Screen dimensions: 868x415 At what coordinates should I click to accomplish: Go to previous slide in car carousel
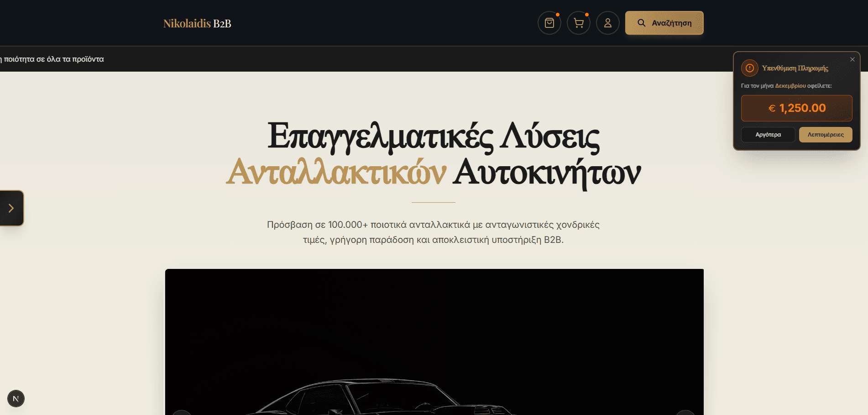click(182, 412)
